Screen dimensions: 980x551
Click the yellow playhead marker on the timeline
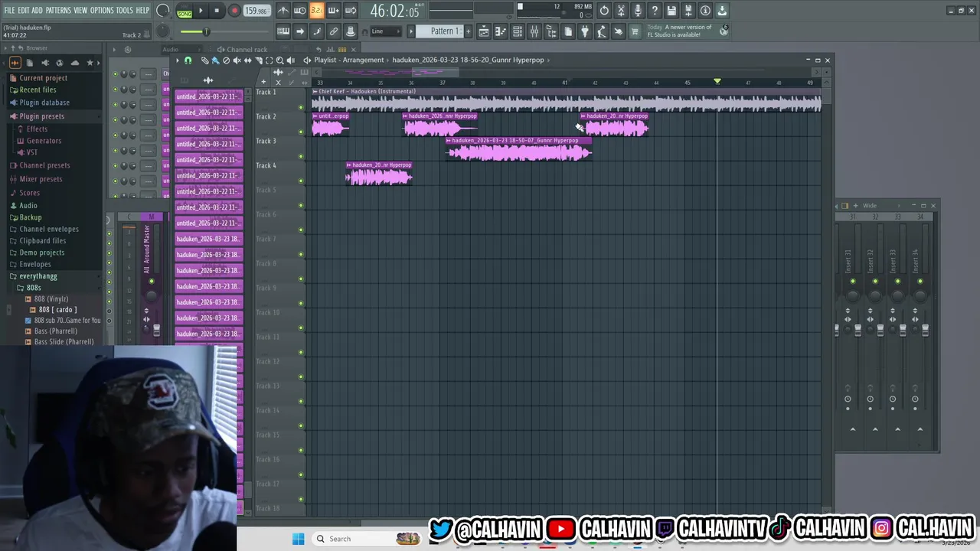tap(717, 81)
